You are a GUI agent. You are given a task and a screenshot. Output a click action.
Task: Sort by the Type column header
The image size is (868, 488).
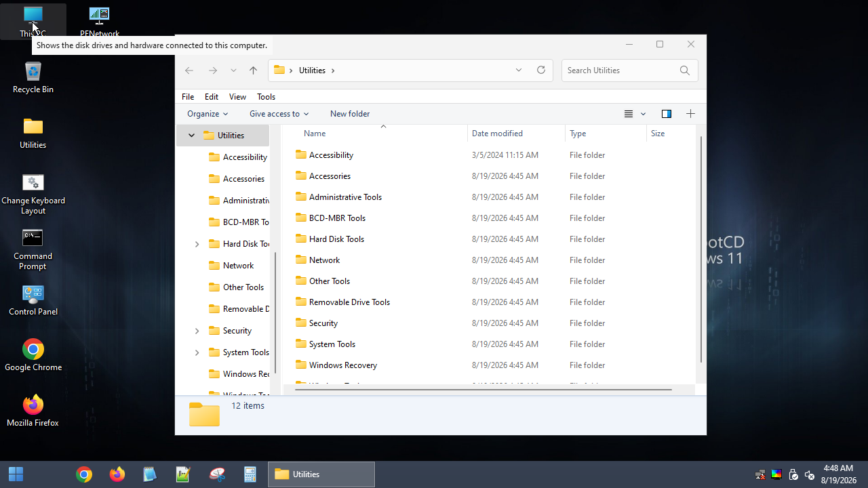coord(606,134)
